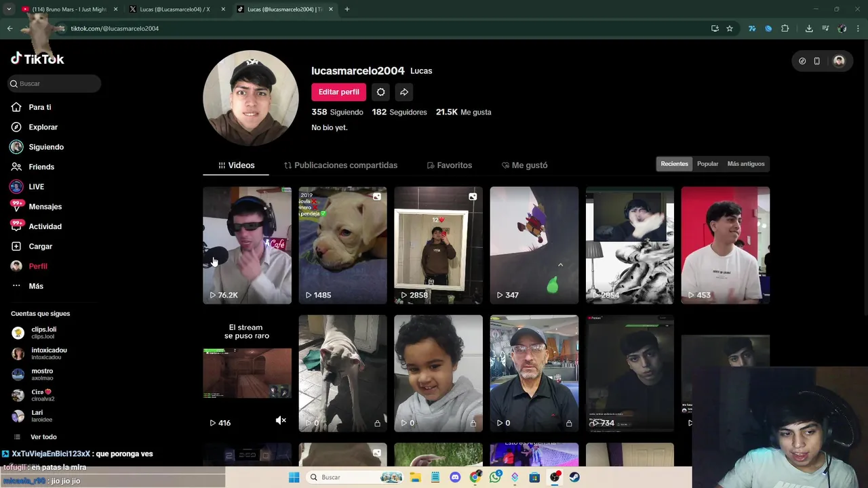This screenshot has height=488, width=868.
Task: Open the Chrome extensions puzzle icon
Action: coord(785,28)
